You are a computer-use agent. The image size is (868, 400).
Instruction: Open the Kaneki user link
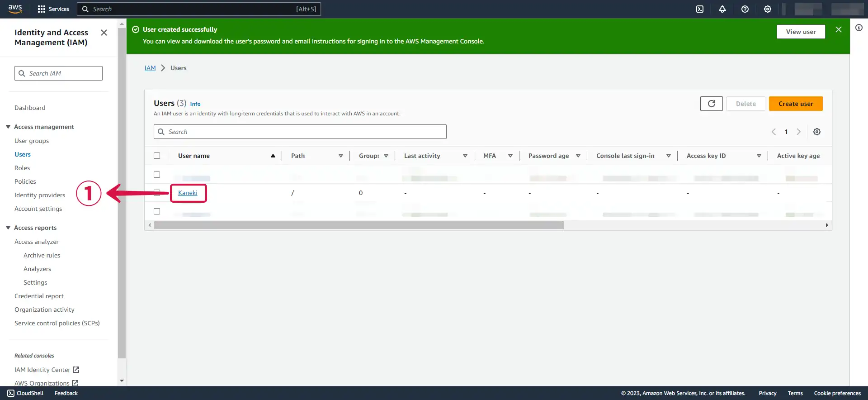188,193
